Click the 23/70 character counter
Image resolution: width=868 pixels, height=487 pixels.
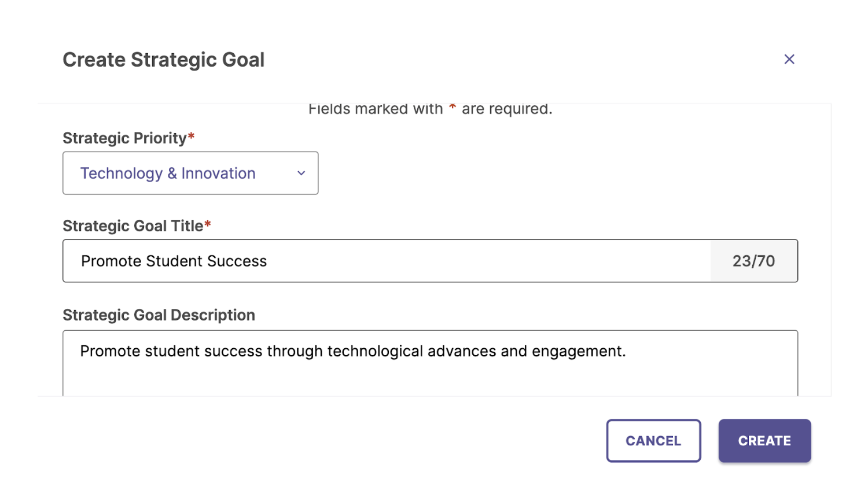pyautogui.click(x=753, y=261)
